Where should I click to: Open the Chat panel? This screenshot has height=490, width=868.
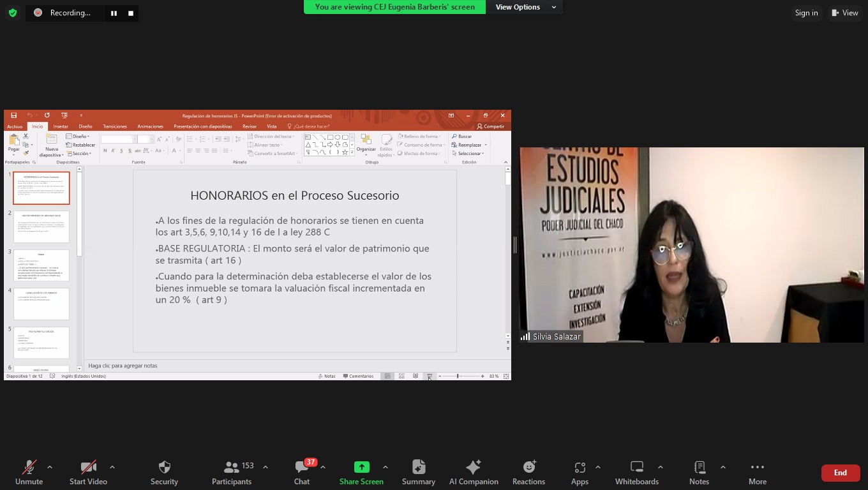(x=302, y=473)
